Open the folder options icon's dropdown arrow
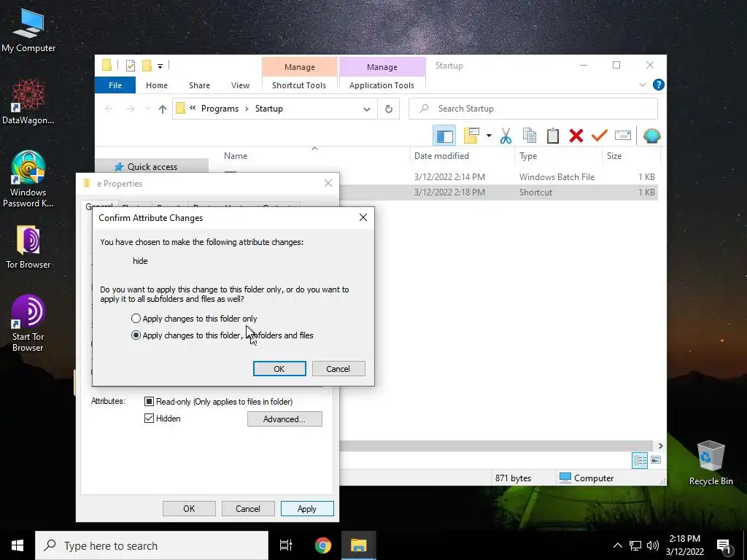 [x=489, y=136]
